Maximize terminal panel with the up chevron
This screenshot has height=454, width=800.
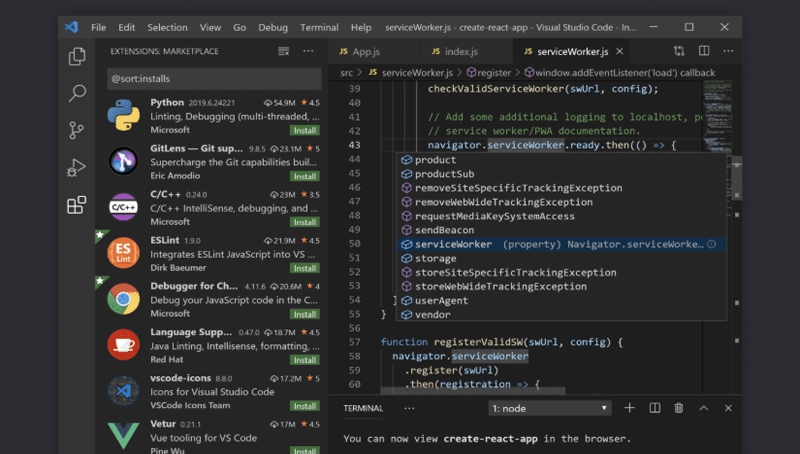coord(704,408)
